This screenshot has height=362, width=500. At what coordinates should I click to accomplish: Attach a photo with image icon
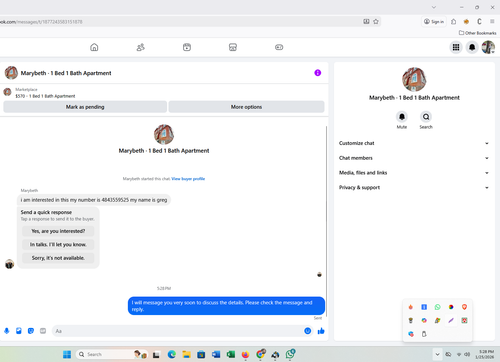click(19, 331)
